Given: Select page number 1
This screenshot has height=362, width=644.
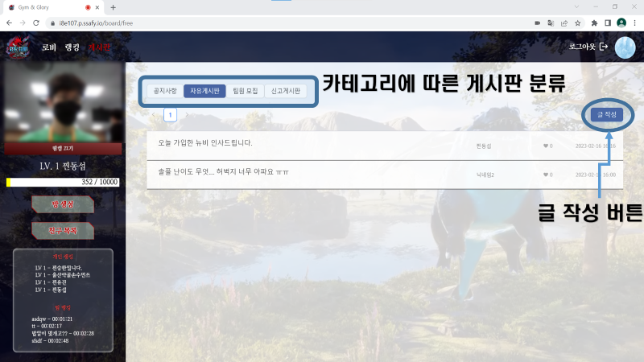Looking at the screenshot, I should point(170,115).
